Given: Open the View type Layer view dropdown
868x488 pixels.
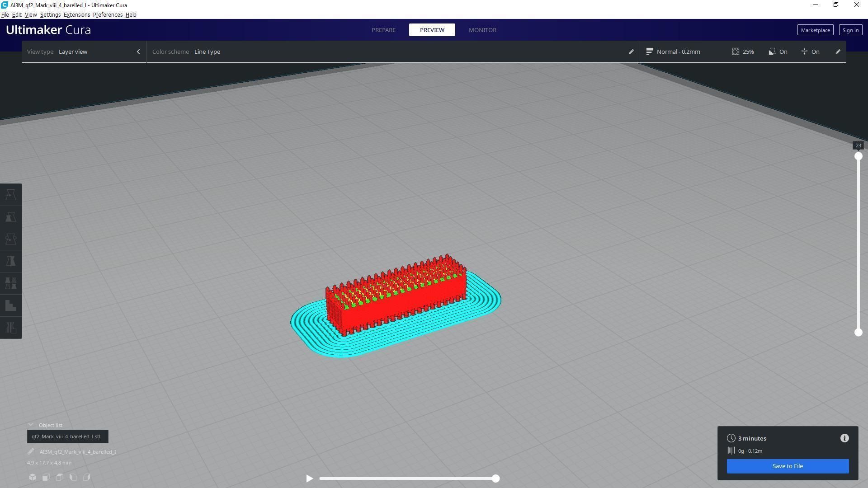Looking at the screenshot, I should [x=84, y=52].
